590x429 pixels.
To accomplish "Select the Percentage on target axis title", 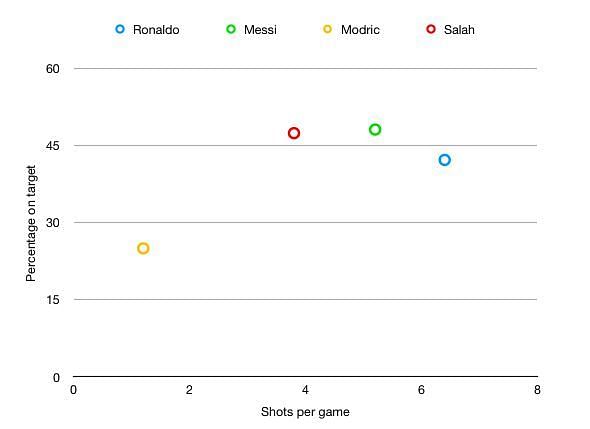I will point(31,224).
